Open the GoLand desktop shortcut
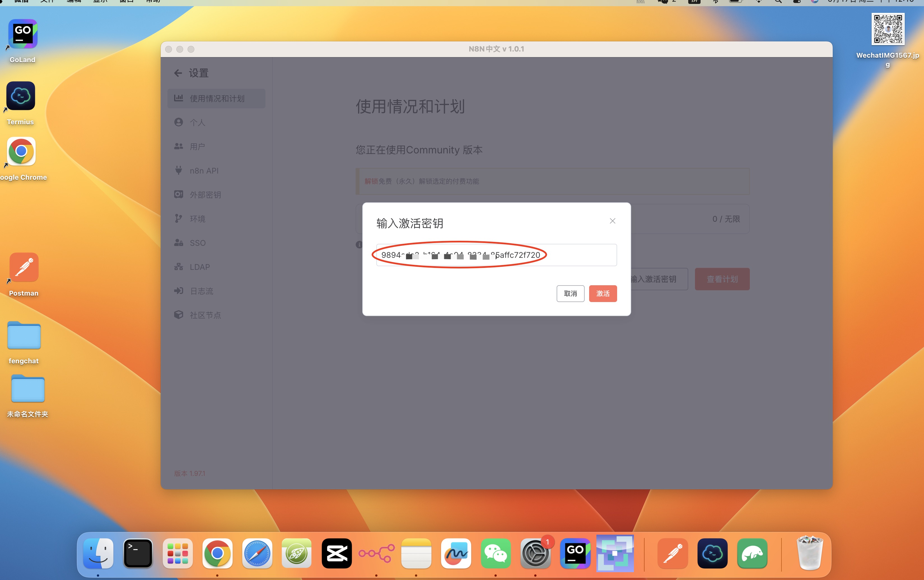This screenshot has width=924, height=580. (x=23, y=34)
